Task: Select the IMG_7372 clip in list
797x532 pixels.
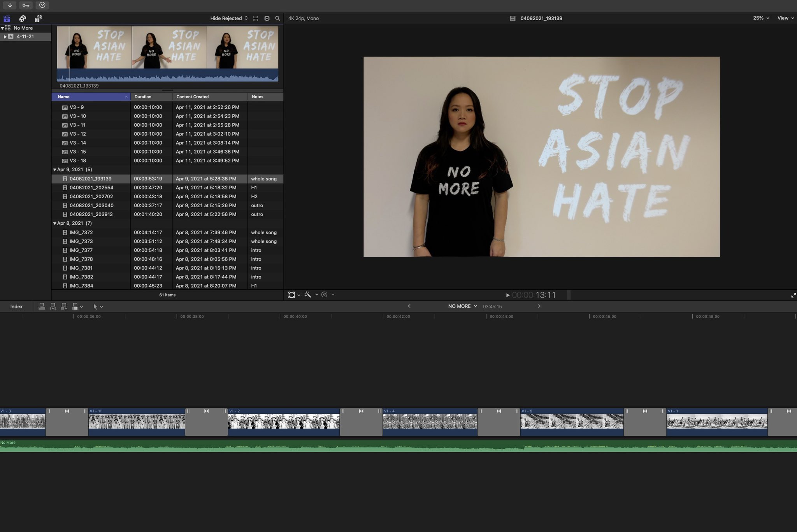Action: 81,233
